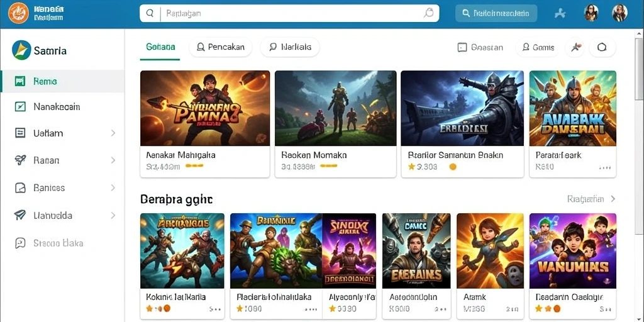
Task: Open Uahoelda in the sidebar
Action: click(x=62, y=215)
